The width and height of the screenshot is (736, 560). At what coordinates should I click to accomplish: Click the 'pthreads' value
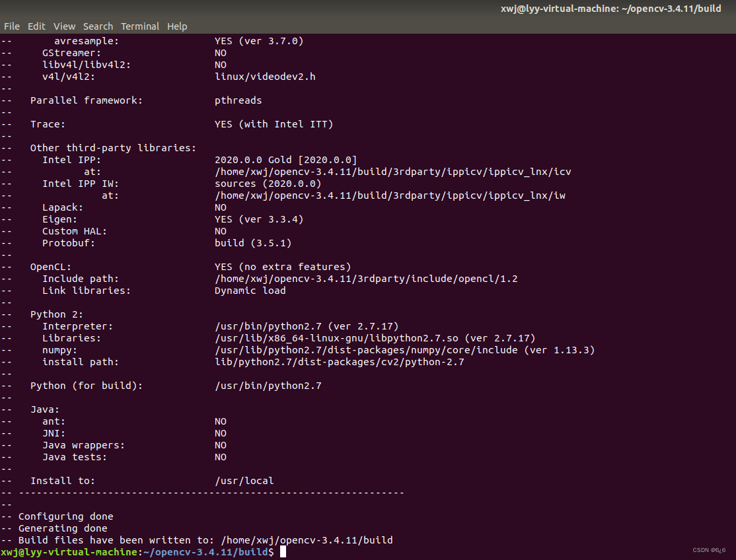[239, 100]
